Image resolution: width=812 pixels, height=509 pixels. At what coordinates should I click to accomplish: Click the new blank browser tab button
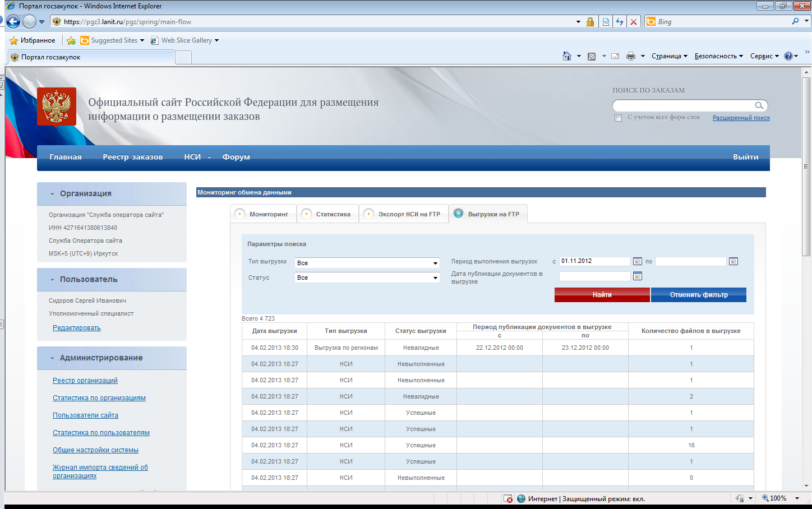[183, 57]
